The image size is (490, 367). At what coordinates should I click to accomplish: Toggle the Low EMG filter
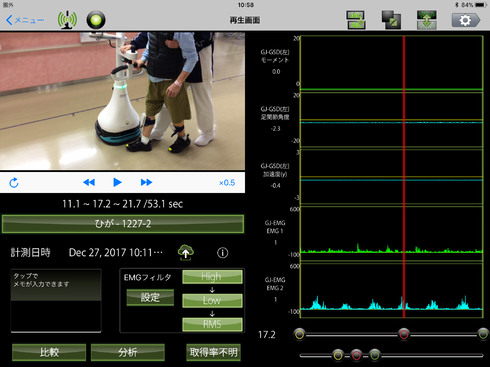pyautogui.click(x=212, y=300)
